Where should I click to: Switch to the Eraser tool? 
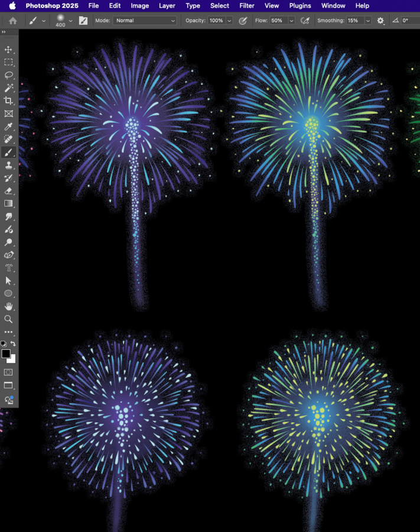pos(8,191)
